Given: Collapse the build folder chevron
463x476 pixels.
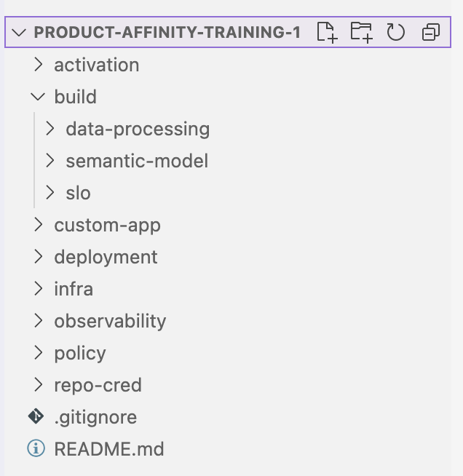Looking at the screenshot, I should [x=38, y=97].
